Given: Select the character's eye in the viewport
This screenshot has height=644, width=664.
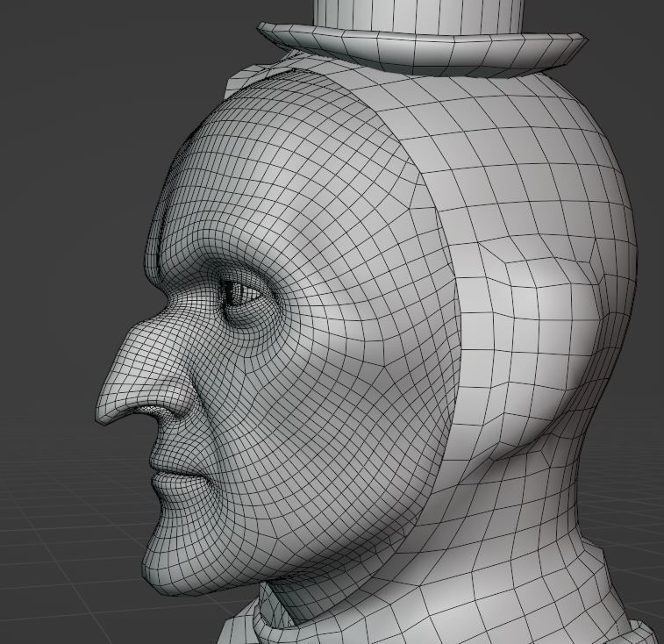Looking at the screenshot, I should [x=243, y=293].
